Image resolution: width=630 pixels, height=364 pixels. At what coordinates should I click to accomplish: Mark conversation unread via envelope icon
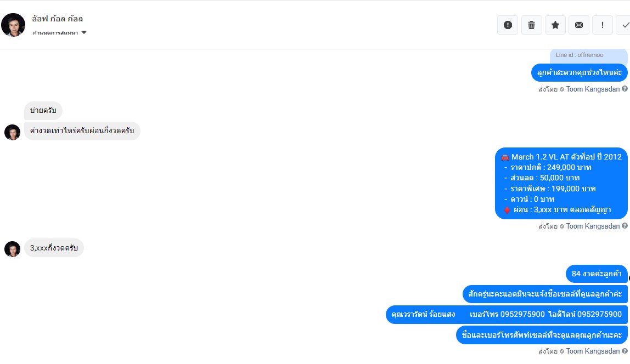click(x=578, y=25)
